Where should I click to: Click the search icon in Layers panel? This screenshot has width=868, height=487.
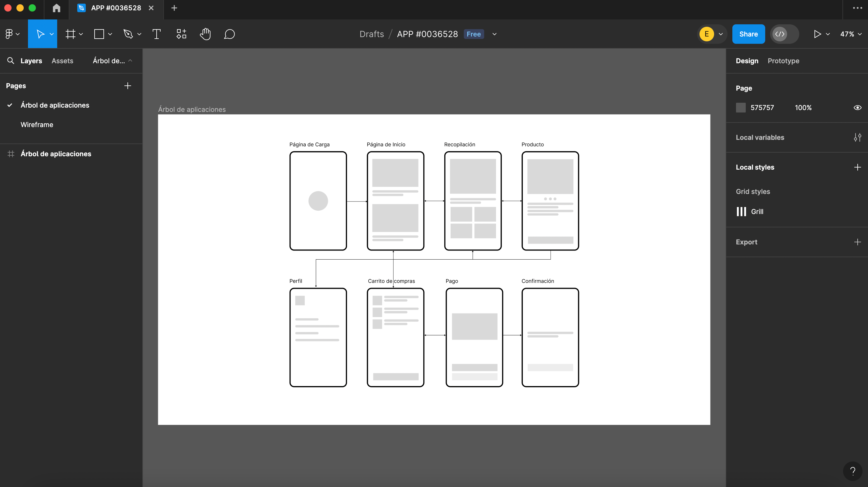(x=11, y=60)
